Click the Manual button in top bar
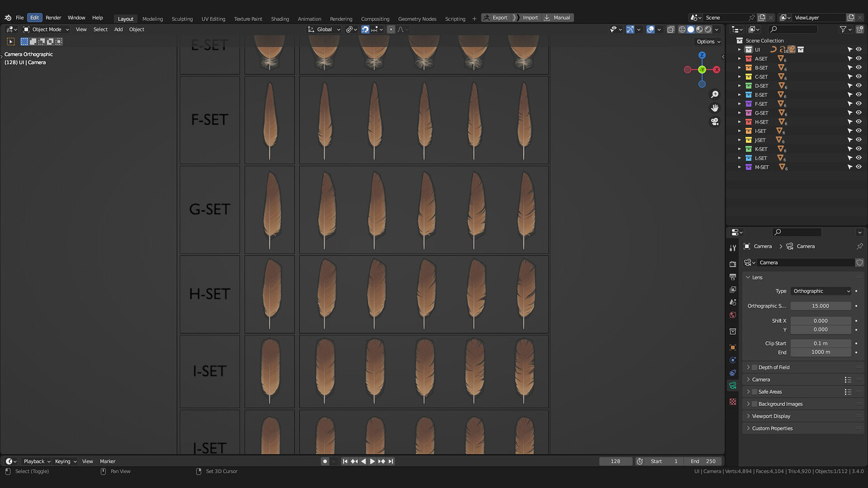The width and height of the screenshot is (868, 488). (557, 18)
